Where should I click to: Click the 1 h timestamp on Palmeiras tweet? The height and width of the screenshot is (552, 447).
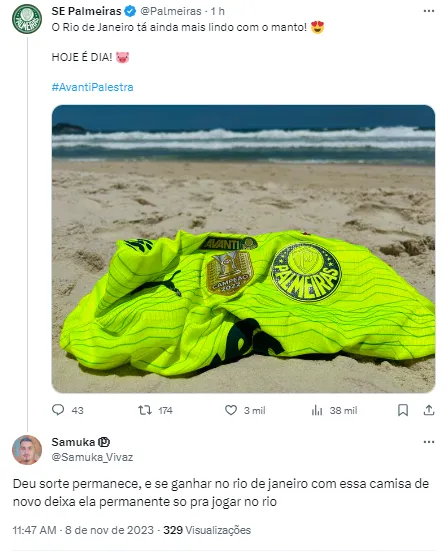coord(218,11)
